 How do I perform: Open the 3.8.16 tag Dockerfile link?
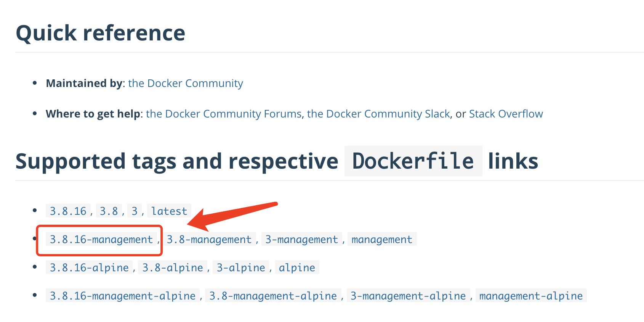pyautogui.click(x=68, y=211)
